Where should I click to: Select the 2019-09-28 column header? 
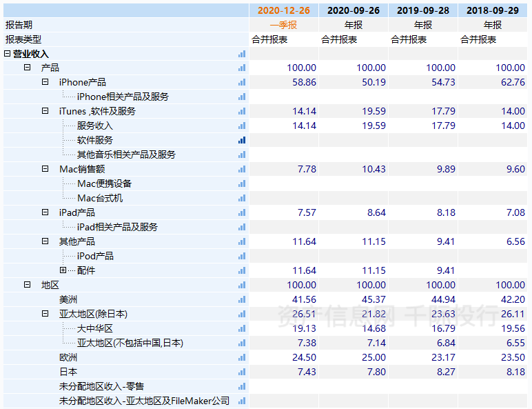click(x=422, y=10)
